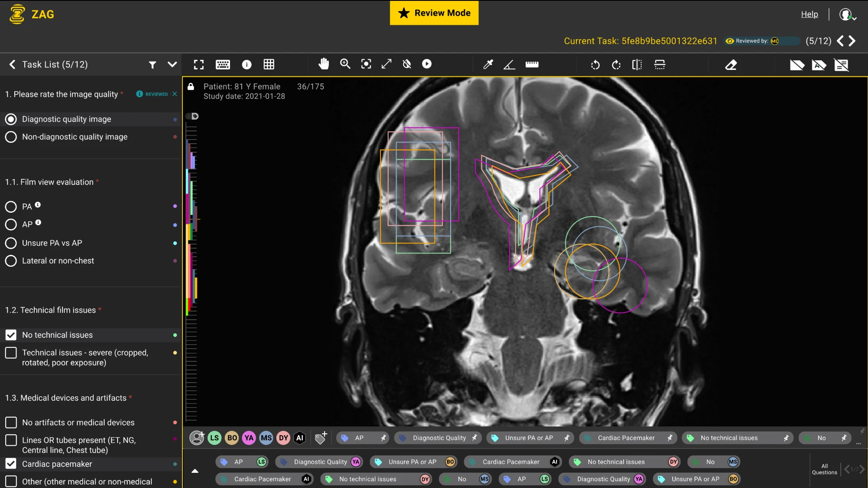Expand the Task List dropdown chevron
This screenshot has width=868, height=488.
click(x=172, y=65)
